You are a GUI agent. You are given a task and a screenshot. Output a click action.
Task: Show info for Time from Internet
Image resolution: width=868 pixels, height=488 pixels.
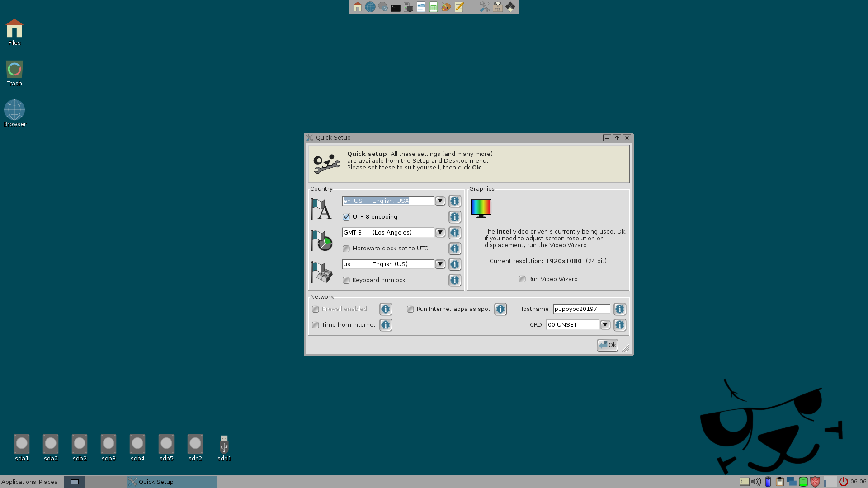(x=386, y=325)
